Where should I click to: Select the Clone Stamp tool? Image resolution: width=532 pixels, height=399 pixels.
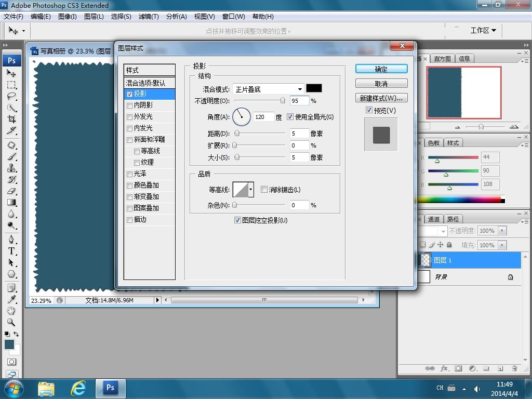(11, 168)
